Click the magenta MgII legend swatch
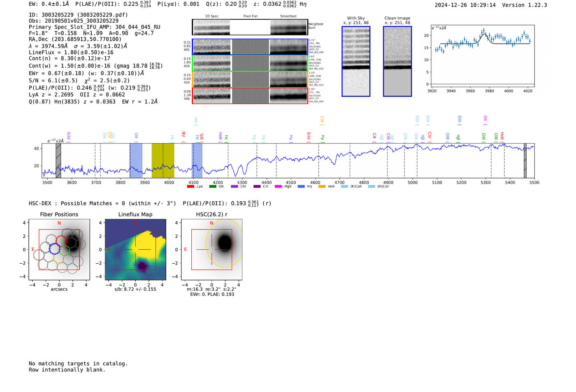 pos(279,186)
